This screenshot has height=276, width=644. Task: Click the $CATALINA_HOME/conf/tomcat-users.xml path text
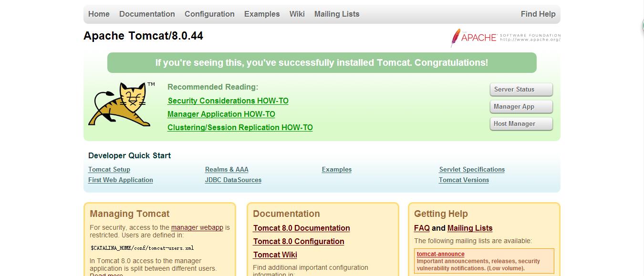142,248
